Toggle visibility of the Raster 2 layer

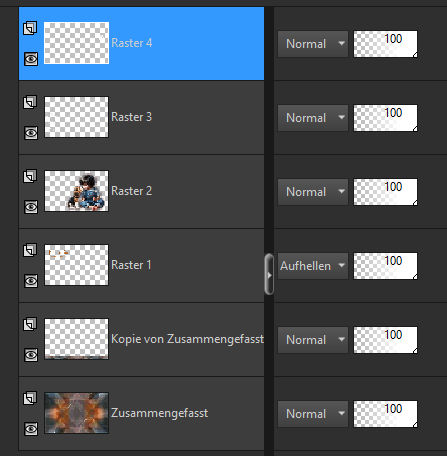pyautogui.click(x=31, y=207)
